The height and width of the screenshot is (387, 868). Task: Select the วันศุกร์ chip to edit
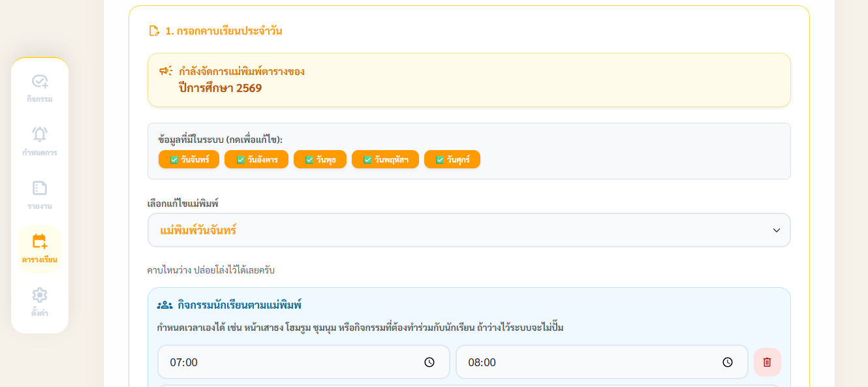tap(452, 159)
